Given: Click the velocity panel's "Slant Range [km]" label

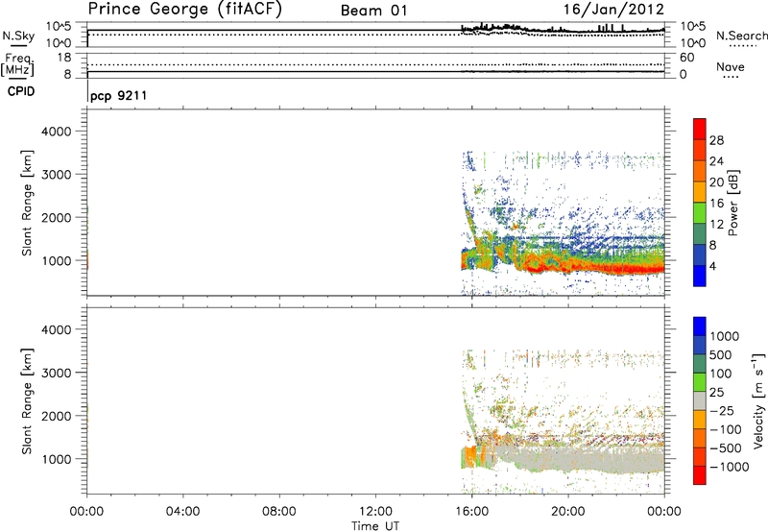Looking at the screenshot, I should point(27,400).
